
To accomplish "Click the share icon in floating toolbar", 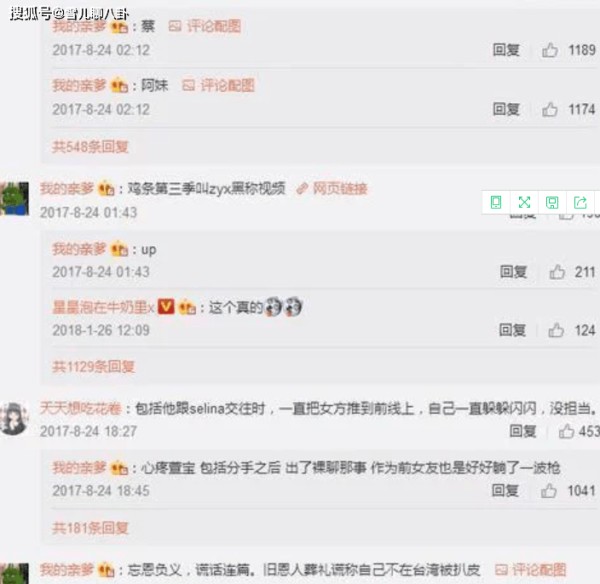I will (x=580, y=202).
